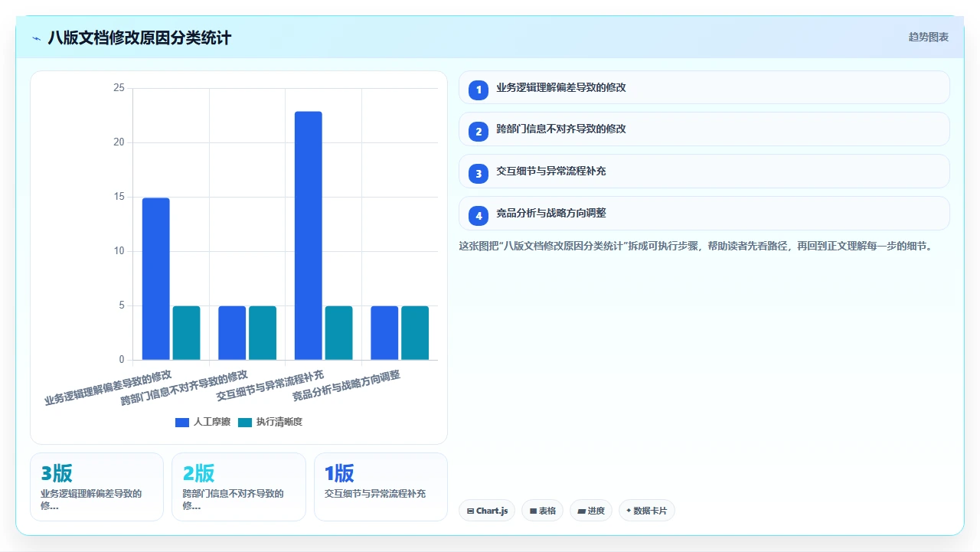Click the 人工摩擦 bar for 跨部门信息不对齐
980x552 pixels.
coord(232,333)
